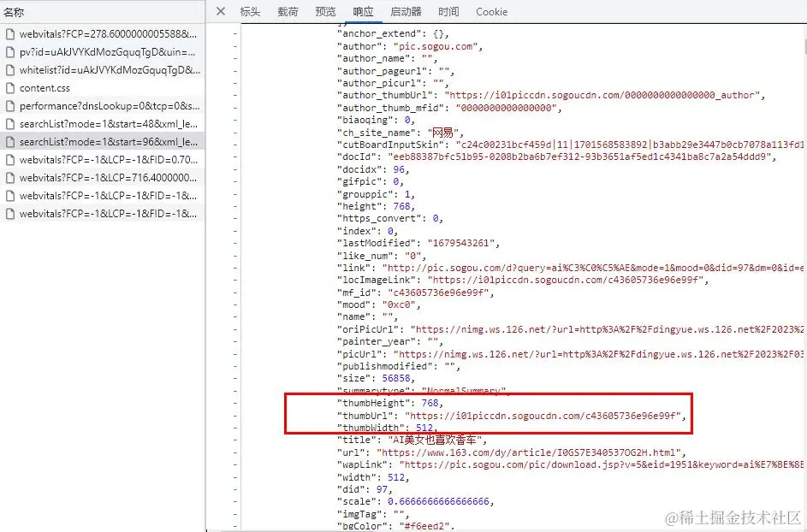807x532 pixels.
Task: Click the "bgColor": "#f6eed2" line
Action: click(395, 526)
